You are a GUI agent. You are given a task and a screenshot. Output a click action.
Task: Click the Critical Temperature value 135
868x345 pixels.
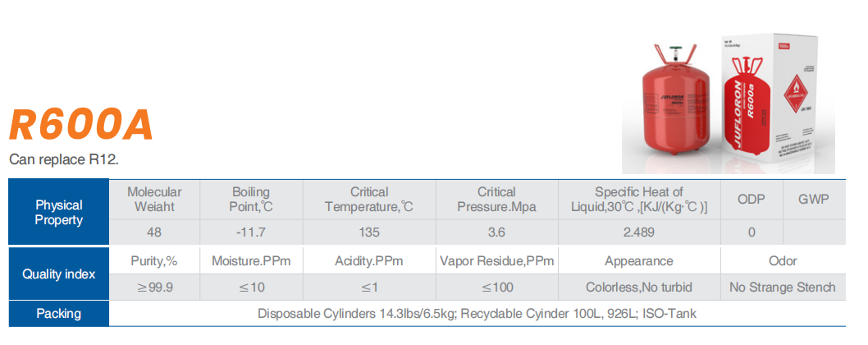pyautogui.click(x=369, y=232)
